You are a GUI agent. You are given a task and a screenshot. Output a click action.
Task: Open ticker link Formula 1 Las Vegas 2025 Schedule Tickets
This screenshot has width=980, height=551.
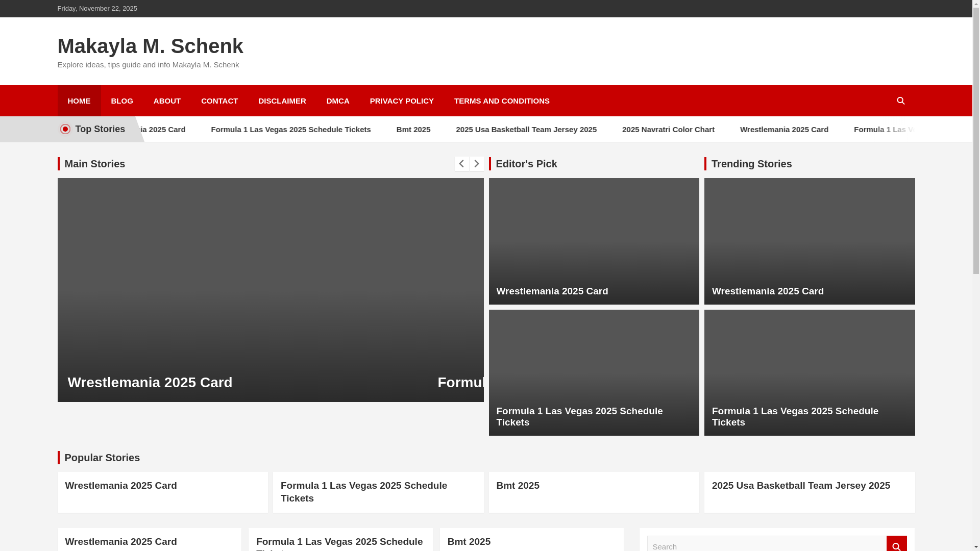pyautogui.click(x=290, y=130)
